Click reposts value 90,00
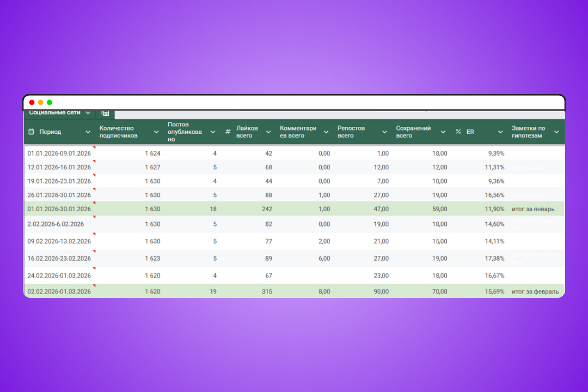 pyautogui.click(x=381, y=291)
